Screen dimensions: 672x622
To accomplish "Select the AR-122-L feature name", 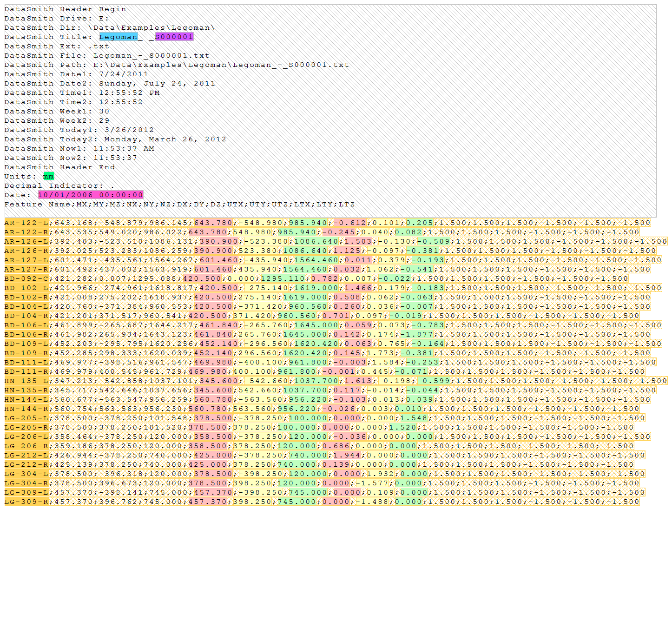I will point(26,223).
